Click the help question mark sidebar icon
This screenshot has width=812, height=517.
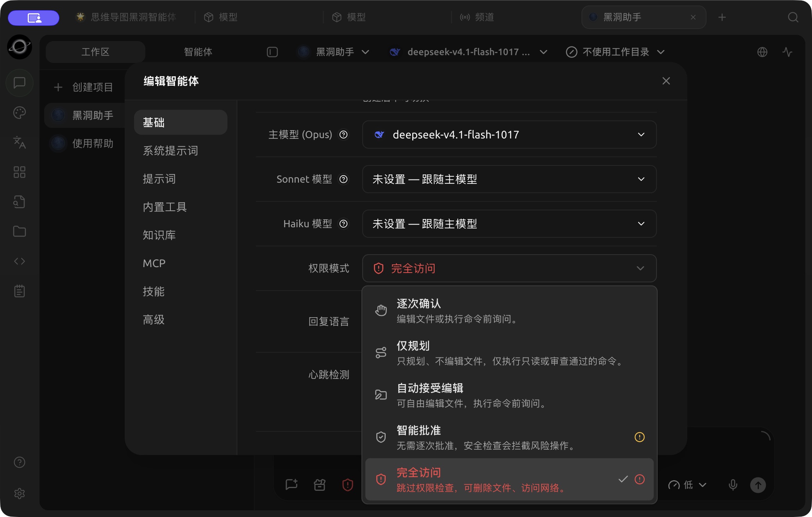(x=20, y=462)
